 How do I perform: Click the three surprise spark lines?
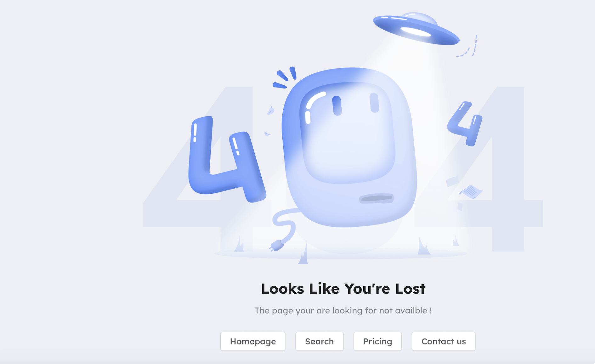pos(284,77)
